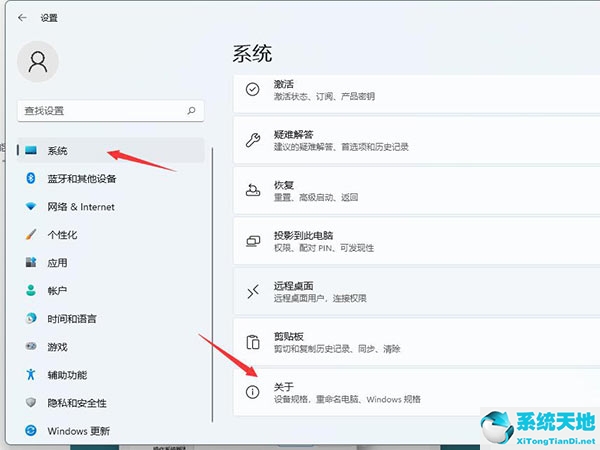Click the 隐私和安全性 shield icon
600x450 pixels.
click(31, 403)
